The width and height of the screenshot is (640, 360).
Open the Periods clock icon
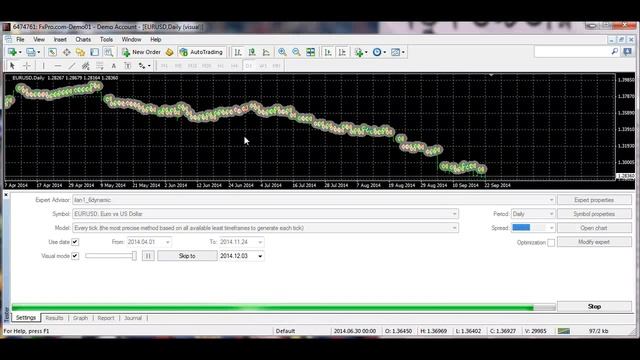pyautogui.click(x=377, y=52)
